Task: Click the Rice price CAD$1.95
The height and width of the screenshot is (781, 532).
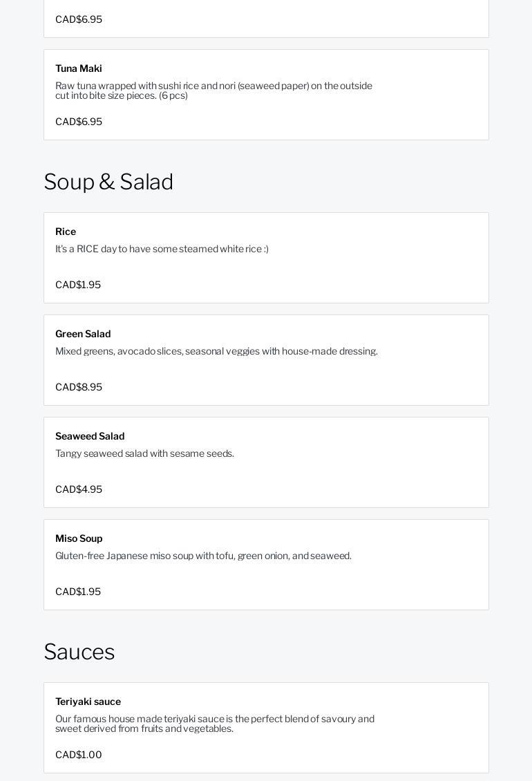Action: pos(78,285)
